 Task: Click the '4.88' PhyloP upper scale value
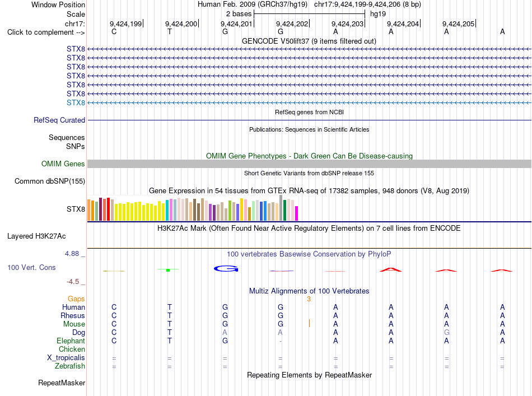pos(72,254)
